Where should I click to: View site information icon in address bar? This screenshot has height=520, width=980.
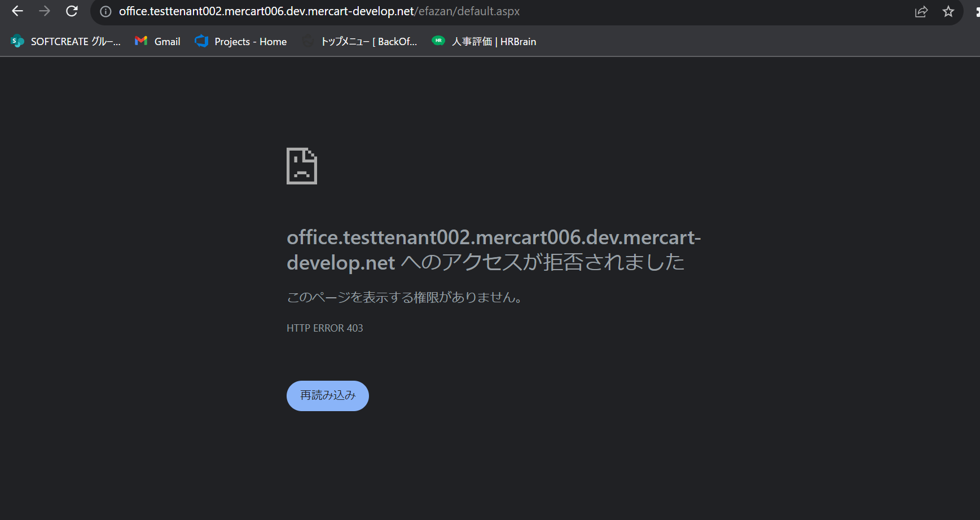coord(106,12)
